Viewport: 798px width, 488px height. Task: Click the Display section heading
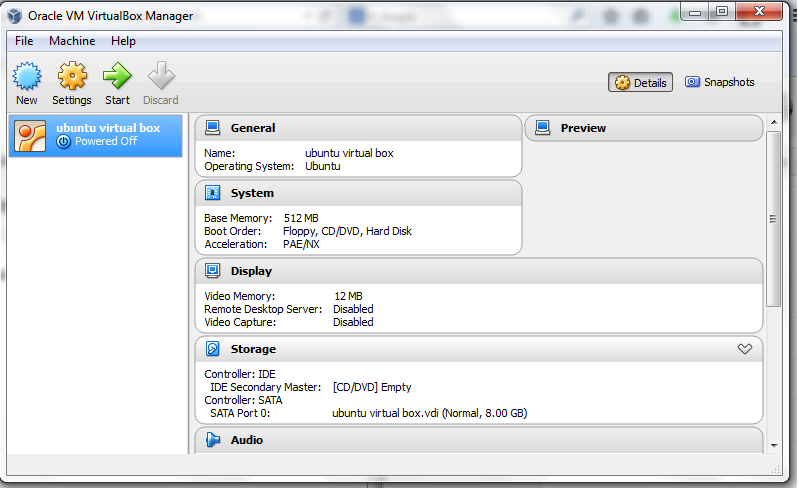pos(251,271)
